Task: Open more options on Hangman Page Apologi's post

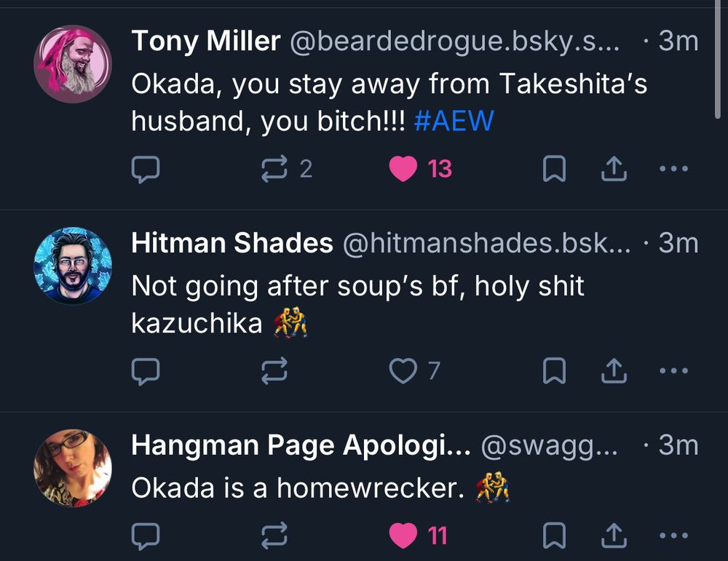Action: (x=673, y=535)
